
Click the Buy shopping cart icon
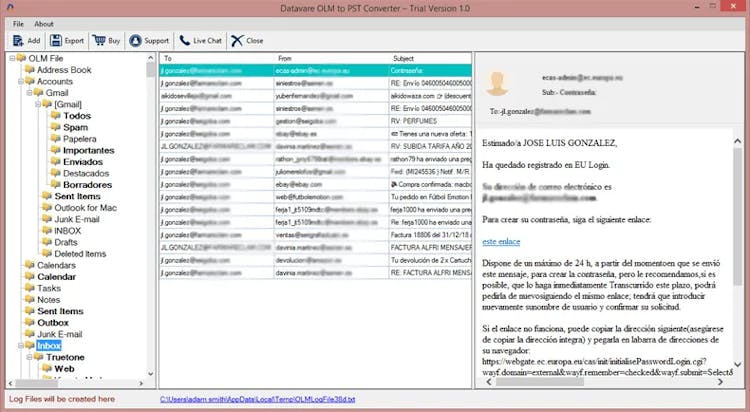(x=101, y=41)
